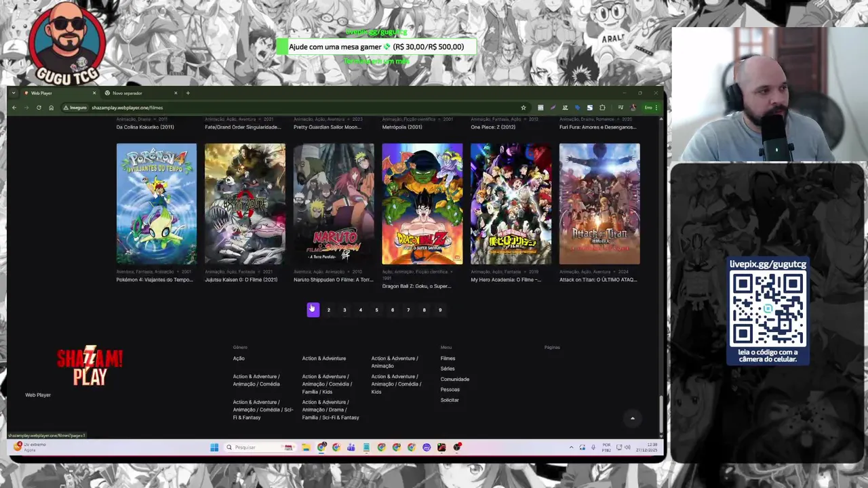This screenshot has height=488, width=868.
Task: Reload the page with the refresh icon
Action: 39,108
